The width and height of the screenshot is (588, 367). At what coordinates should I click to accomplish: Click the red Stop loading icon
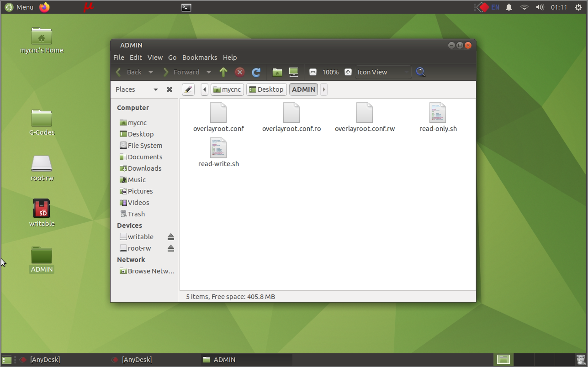[240, 72]
